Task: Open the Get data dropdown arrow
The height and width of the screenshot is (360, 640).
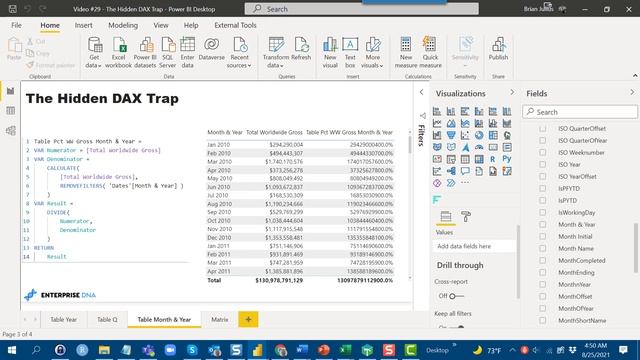Action: pyautogui.click(x=99, y=66)
